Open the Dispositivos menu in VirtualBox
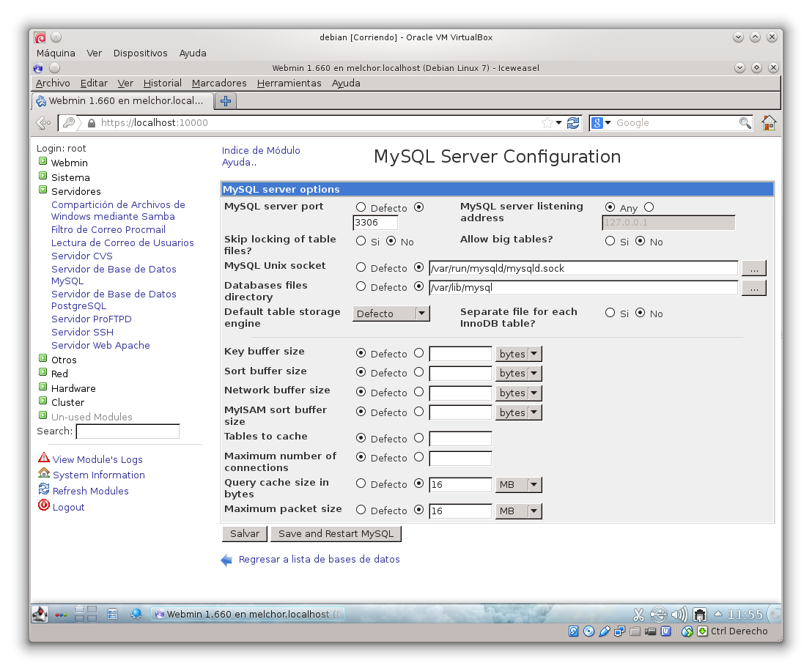The width and height of the screenshot is (812, 671). [x=140, y=53]
